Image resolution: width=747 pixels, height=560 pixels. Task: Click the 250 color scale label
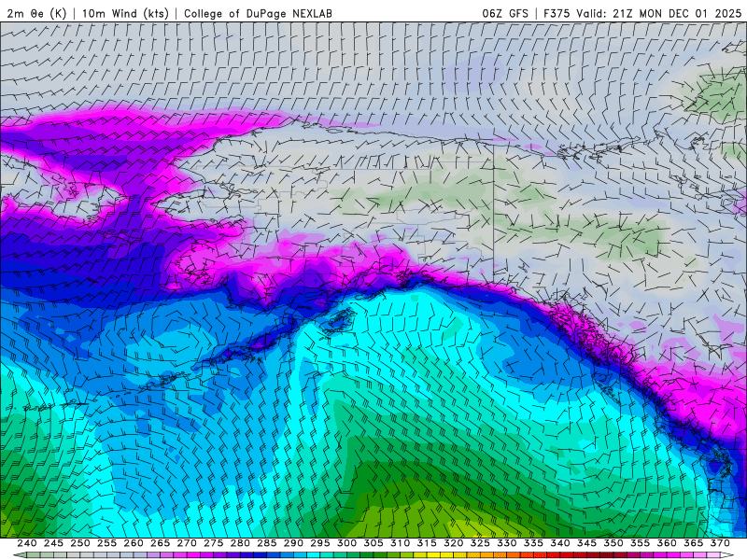coord(80,543)
